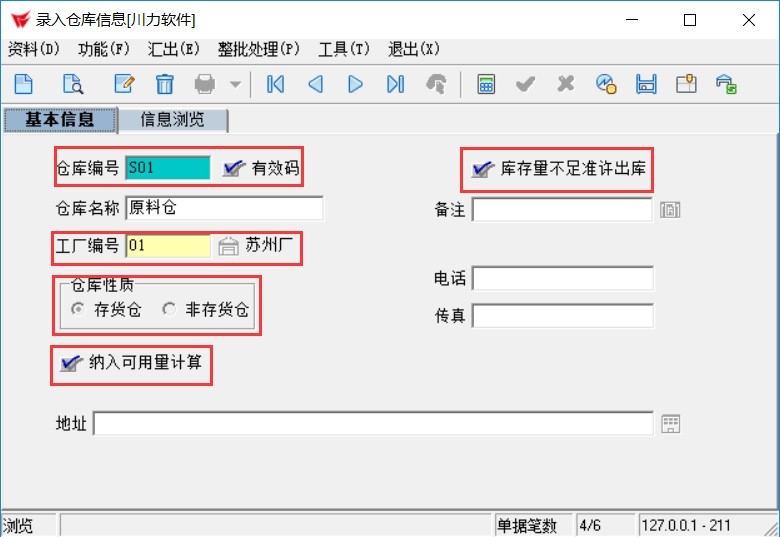Open the calculator toolbar icon
780x537 pixels.
click(x=486, y=84)
